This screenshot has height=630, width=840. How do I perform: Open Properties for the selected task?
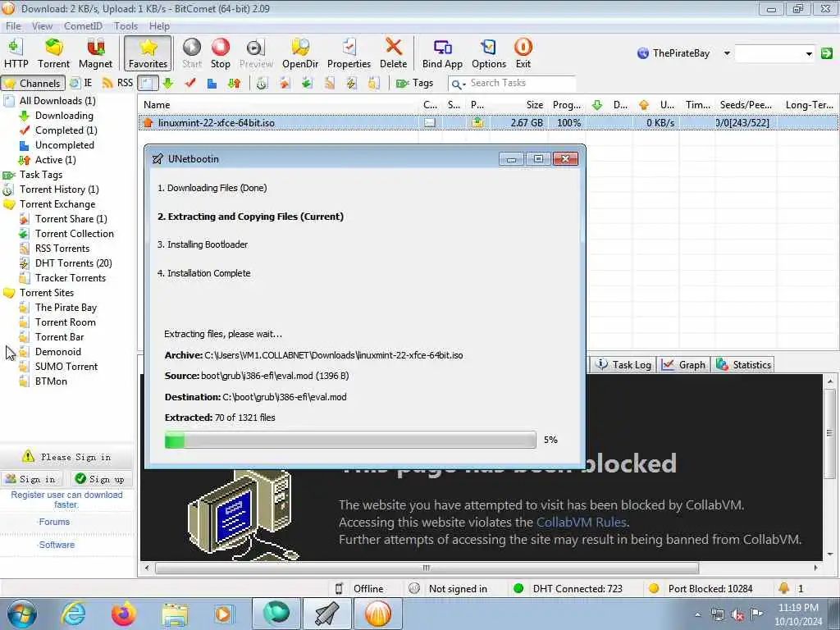coord(349,53)
